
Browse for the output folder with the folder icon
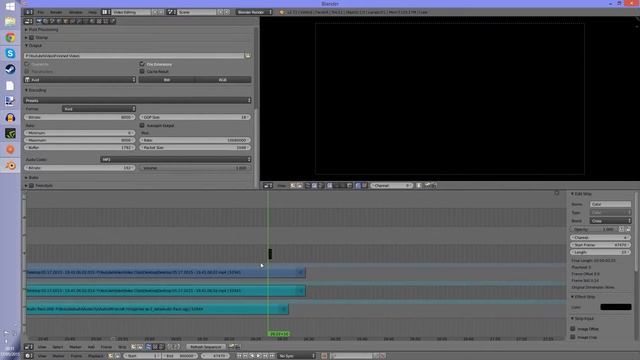pos(248,56)
